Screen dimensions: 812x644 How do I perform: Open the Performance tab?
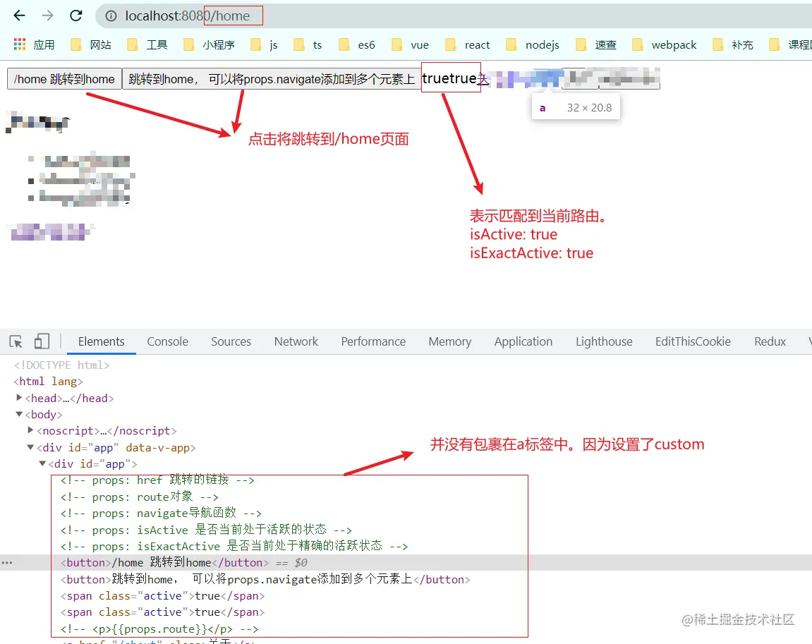pos(373,341)
